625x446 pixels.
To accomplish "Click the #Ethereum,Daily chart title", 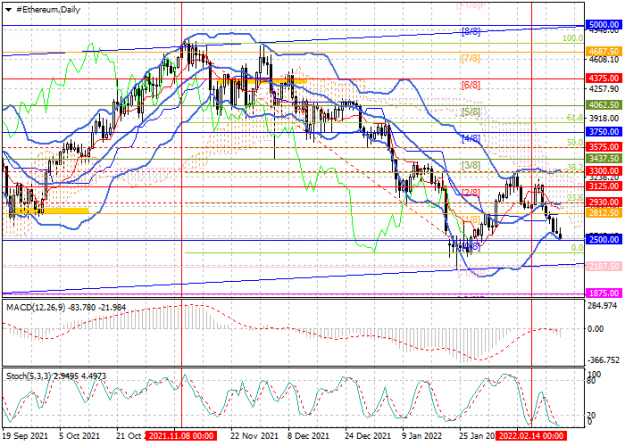I will coord(48,10).
